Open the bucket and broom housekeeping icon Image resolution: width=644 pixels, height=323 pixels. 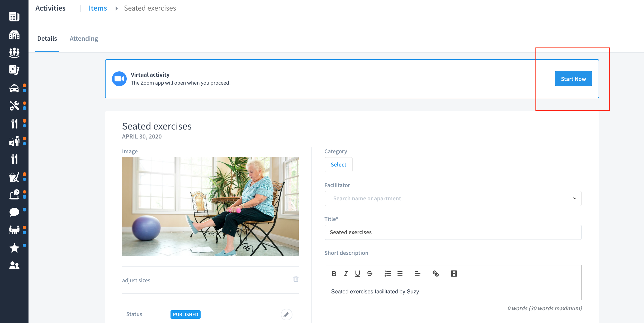click(x=14, y=177)
